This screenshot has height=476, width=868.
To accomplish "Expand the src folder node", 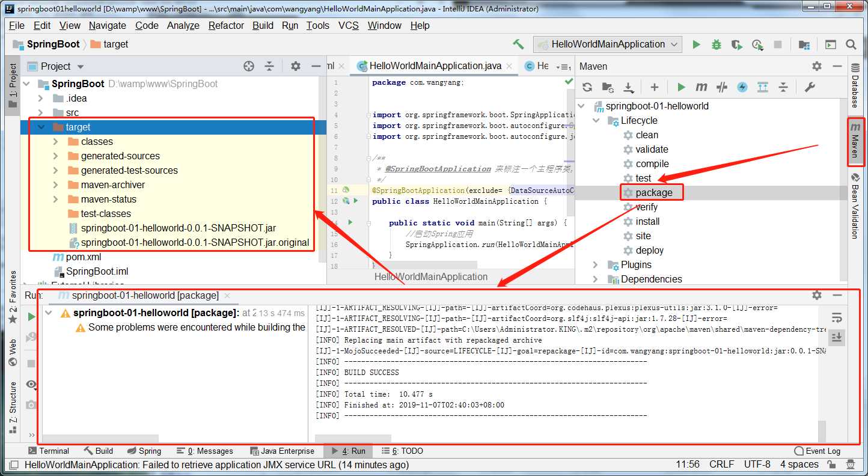I will [x=41, y=112].
